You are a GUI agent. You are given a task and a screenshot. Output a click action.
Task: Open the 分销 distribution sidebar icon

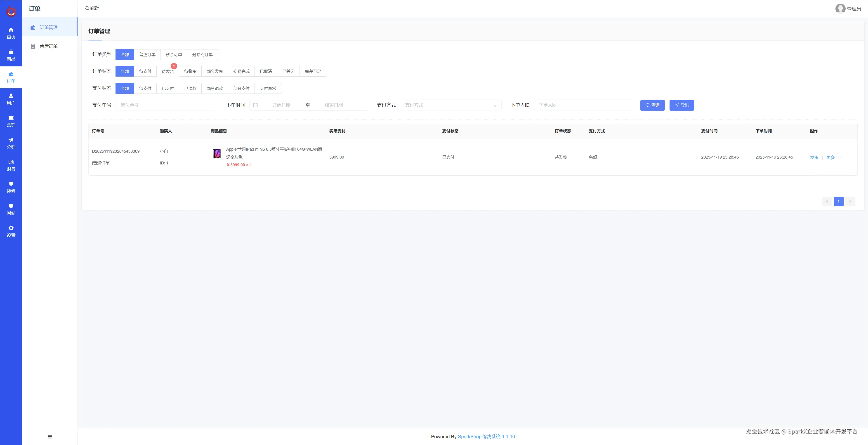point(11,143)
